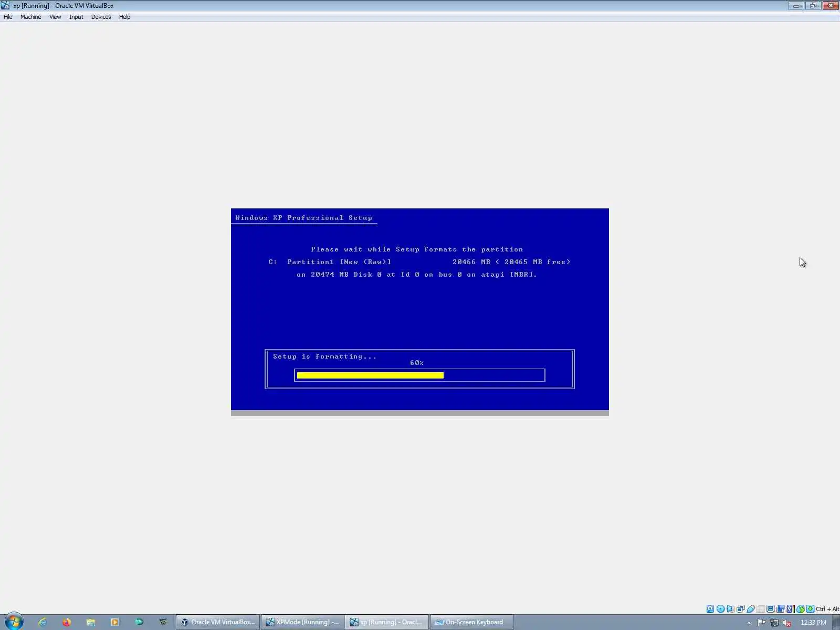Viewport: 840px width, 630px height.
Task: Open the View menu
Action: tap(55, 17)
